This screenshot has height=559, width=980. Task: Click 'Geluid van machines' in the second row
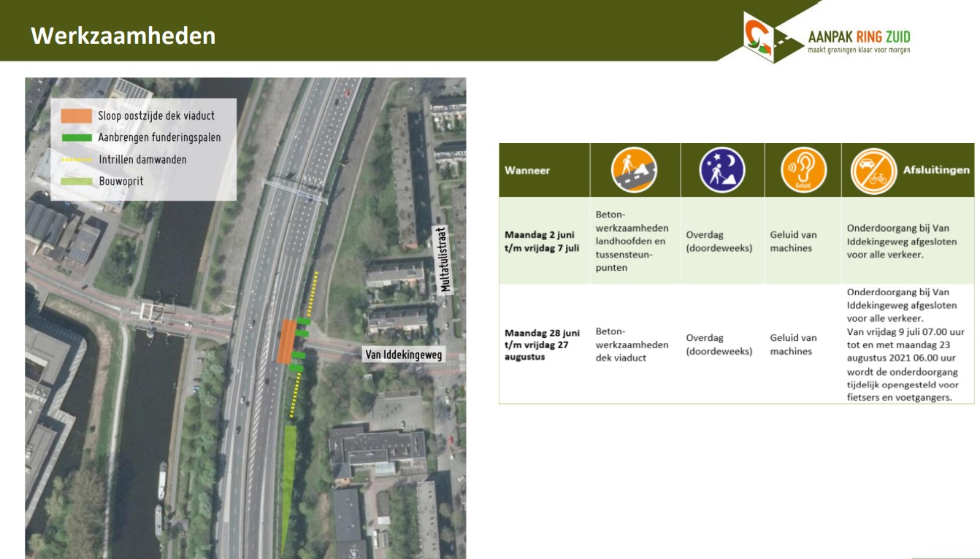794,344
